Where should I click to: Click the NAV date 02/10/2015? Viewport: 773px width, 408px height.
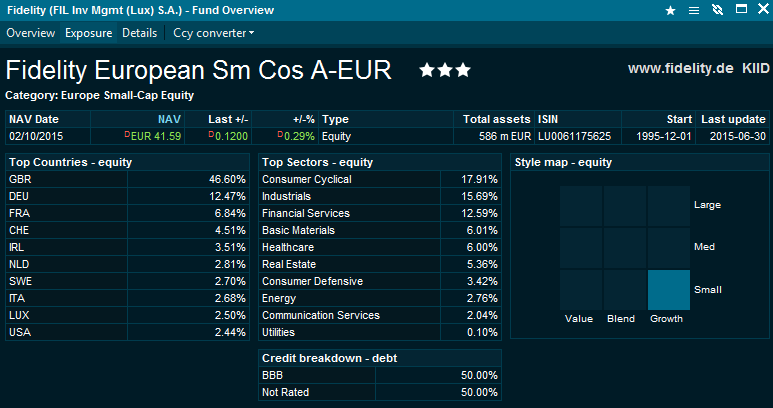(x=36, y=136)
